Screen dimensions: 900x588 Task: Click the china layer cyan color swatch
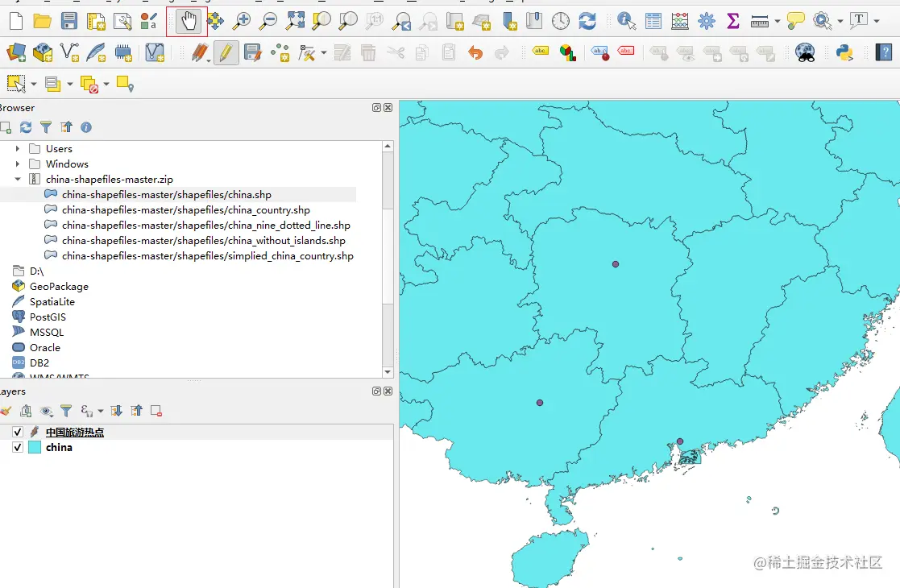(35, 448)
